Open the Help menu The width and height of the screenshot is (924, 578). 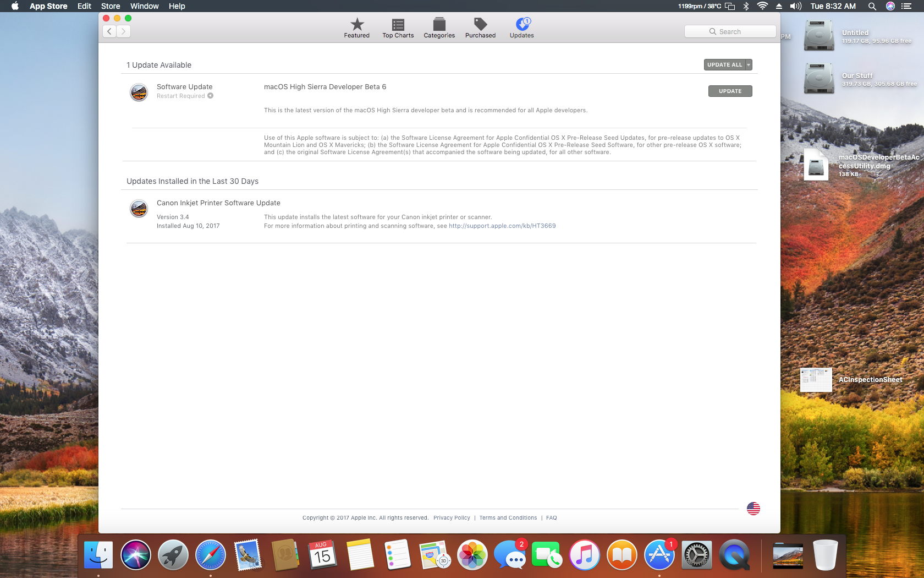[177, 6]
